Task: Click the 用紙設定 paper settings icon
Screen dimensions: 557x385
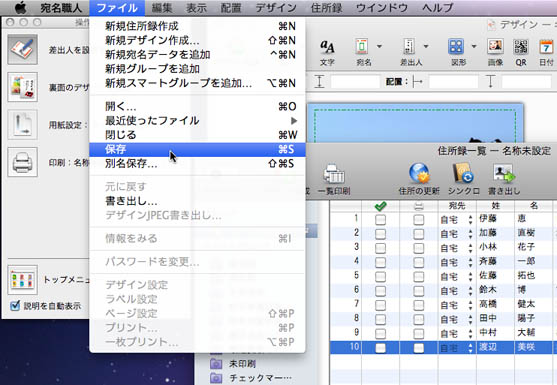Action: tap(22, 125)
